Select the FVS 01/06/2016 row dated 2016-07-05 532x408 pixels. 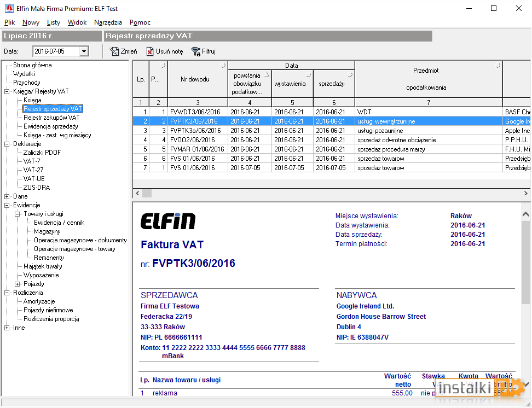point(331,168)
